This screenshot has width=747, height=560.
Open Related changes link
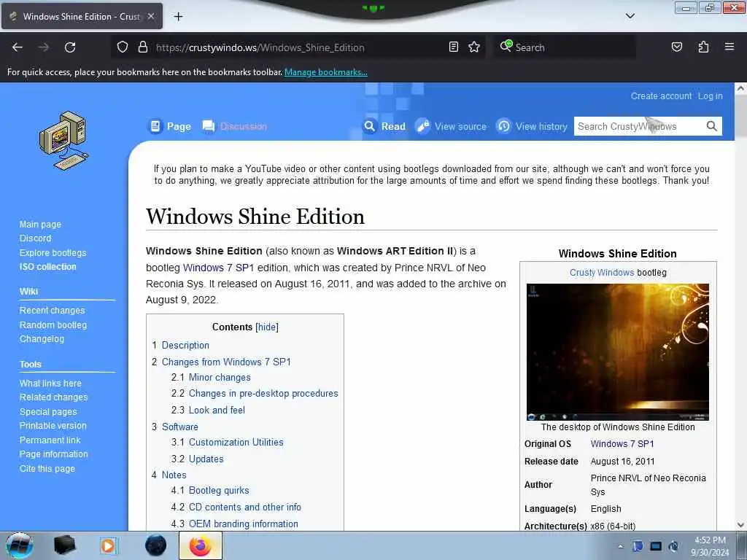coord(54,397)
